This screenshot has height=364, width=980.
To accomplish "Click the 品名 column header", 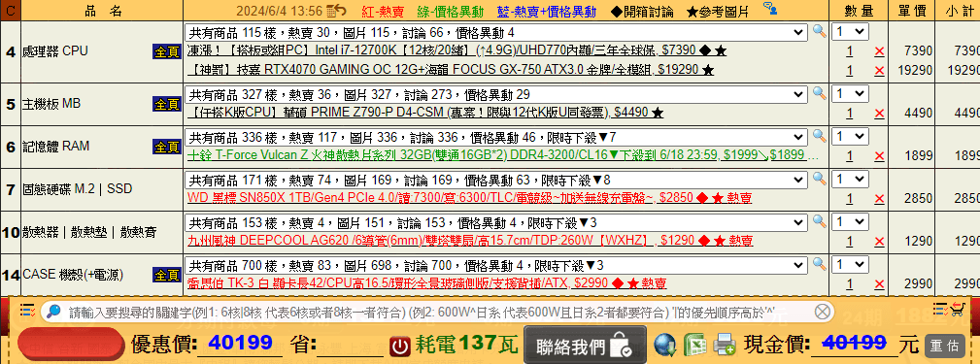I will pyautogui.click(x=102, y=11).
